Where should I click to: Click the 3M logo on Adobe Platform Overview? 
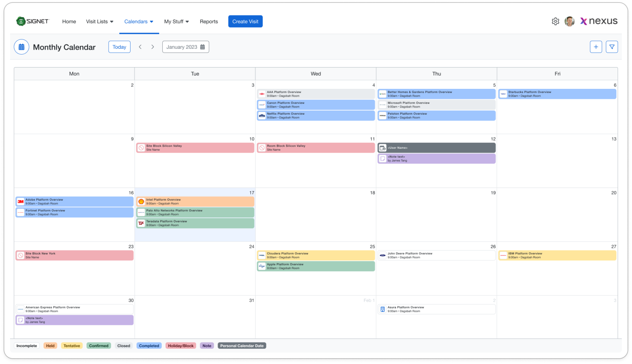coord(20,201)
